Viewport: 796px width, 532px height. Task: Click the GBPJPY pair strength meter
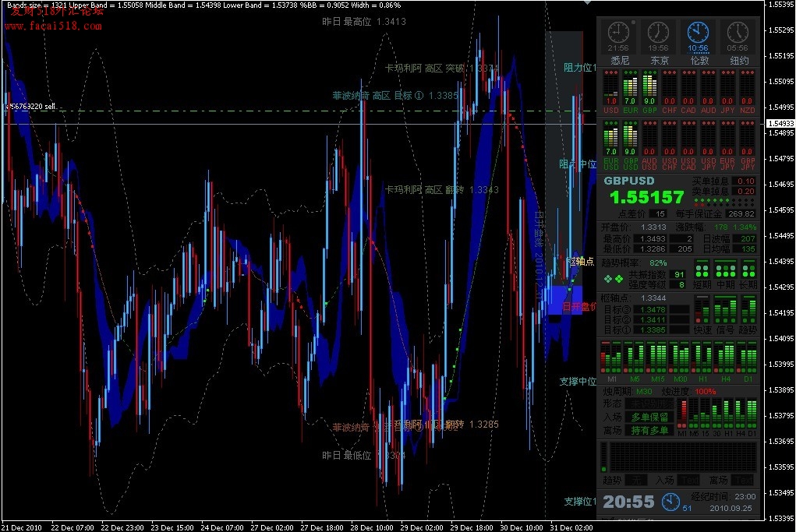(x=747, y=138)
